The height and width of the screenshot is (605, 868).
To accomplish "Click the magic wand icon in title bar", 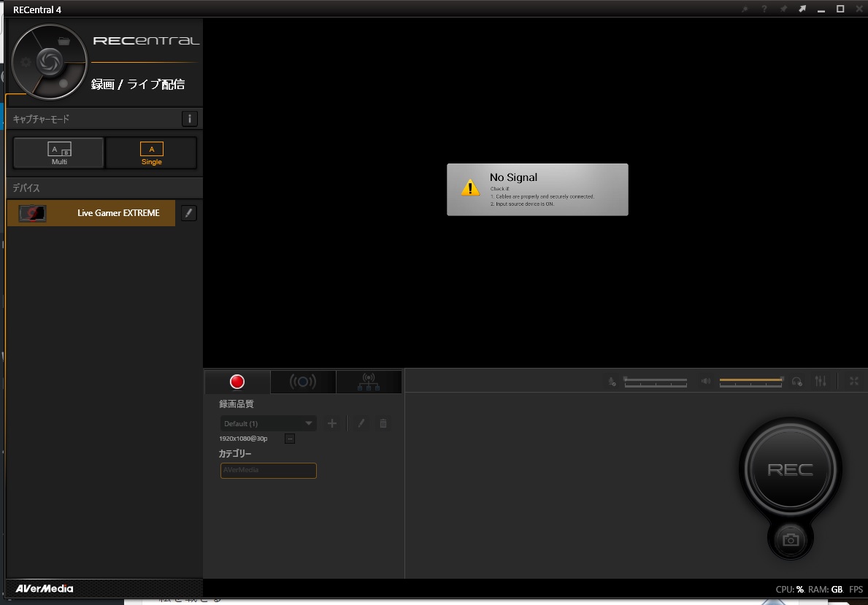I will pyautogui.click(x=745, y=9).
